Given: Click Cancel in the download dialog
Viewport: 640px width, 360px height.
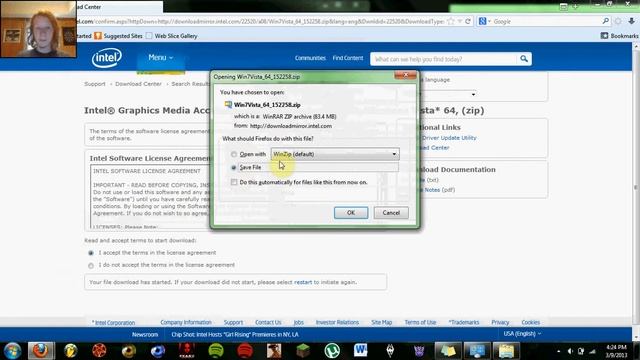Looking at the screenshot, I should point(391,213).
